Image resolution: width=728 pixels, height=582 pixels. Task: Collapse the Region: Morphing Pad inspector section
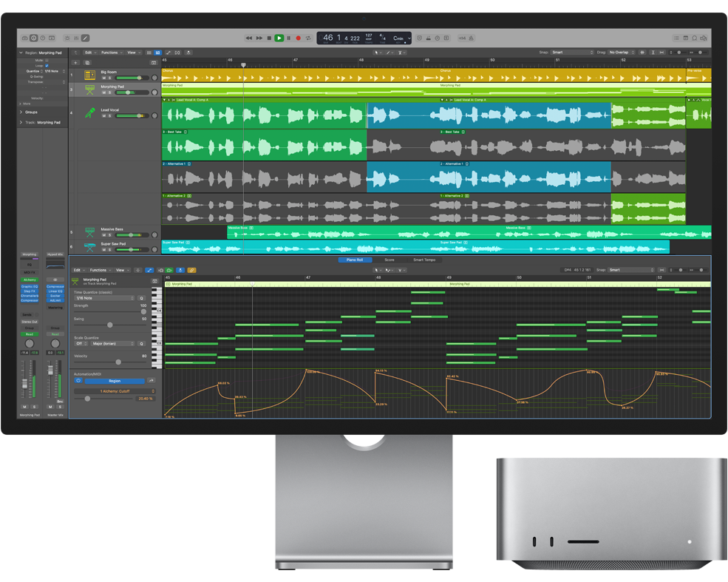coord(21,53)
